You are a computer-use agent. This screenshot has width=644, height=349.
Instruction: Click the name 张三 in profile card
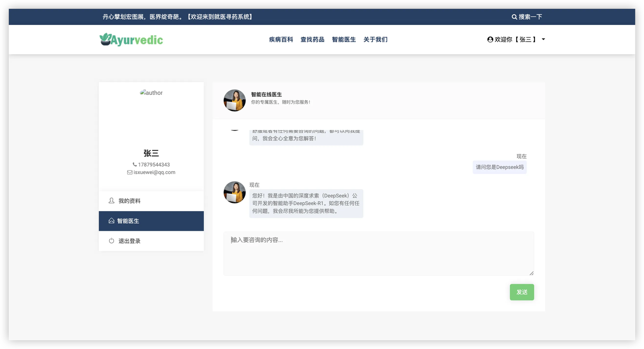151,153
